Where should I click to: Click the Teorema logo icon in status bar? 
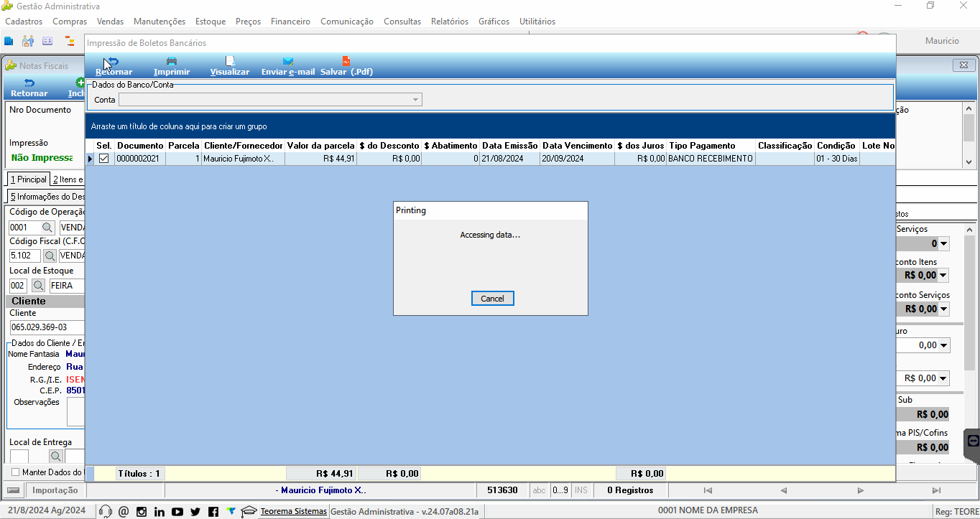(x=231, y=511)
